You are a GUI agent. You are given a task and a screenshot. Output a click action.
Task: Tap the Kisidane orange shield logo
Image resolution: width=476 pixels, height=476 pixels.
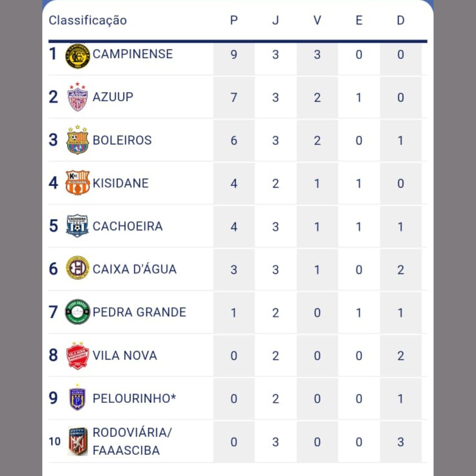[78, 182]
